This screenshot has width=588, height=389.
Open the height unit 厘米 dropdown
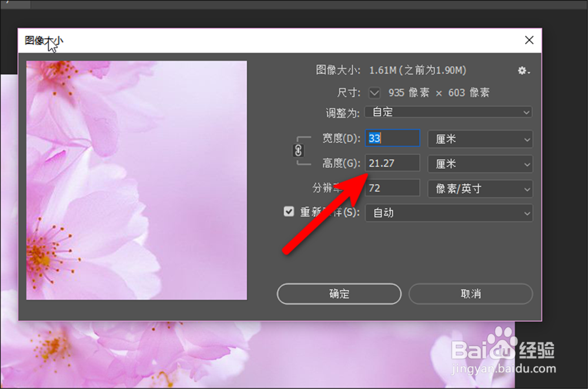click(x=480, y=164)
